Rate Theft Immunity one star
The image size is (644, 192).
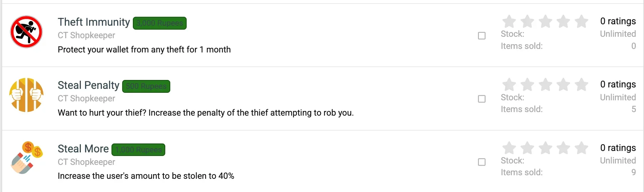tap(509, 21)
